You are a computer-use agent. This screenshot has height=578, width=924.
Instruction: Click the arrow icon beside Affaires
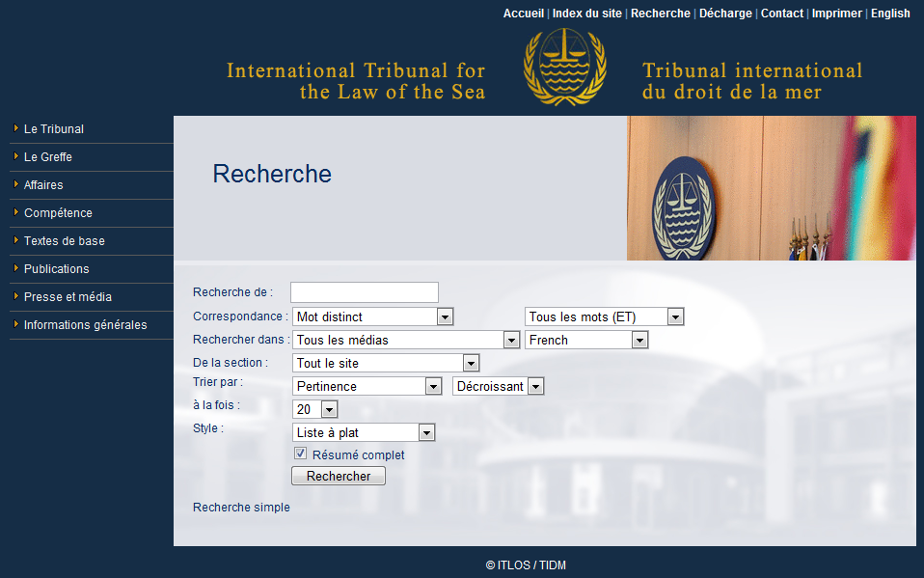tap(16, 184)
